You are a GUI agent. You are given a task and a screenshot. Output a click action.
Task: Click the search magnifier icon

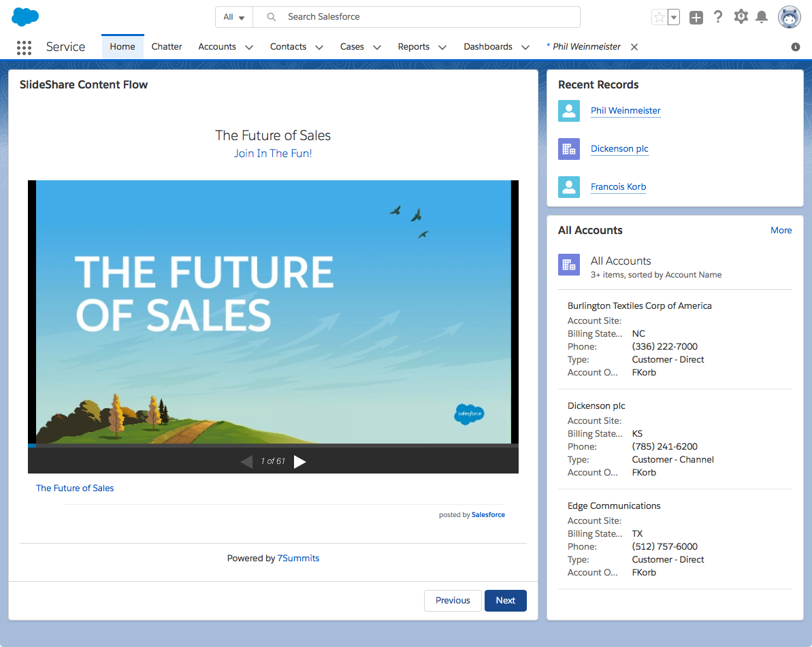tap(272, 17)
